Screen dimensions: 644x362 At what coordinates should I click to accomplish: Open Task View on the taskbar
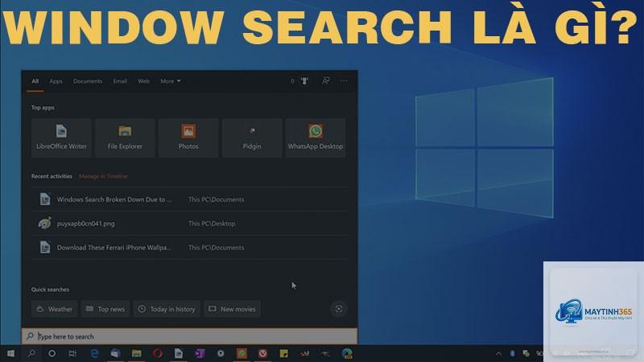72,353
